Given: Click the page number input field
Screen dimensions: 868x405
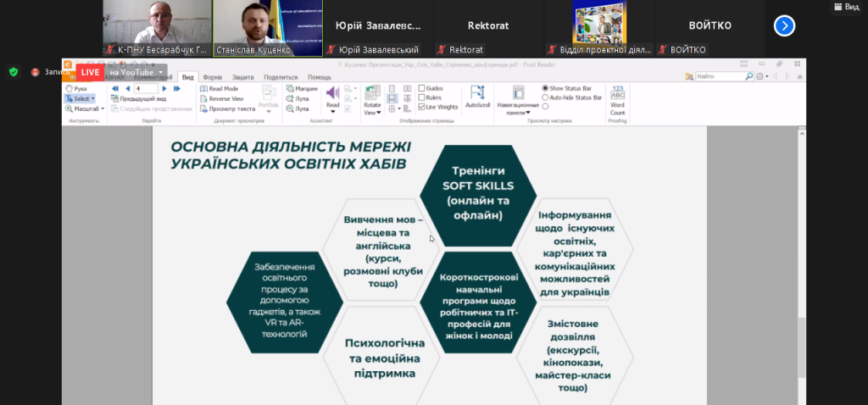Looking at the screenshot, I should tap(146, 88).
